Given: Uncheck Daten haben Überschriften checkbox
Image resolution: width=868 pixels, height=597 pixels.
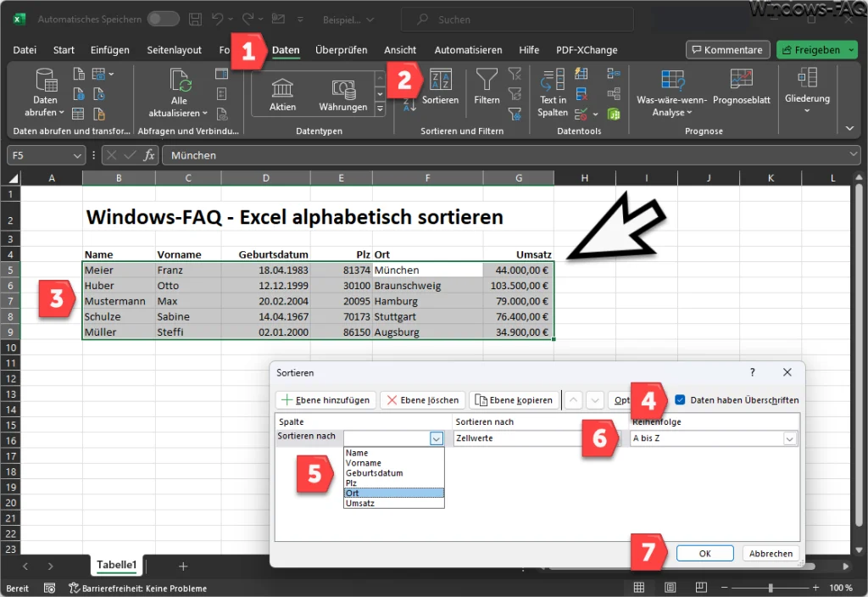Looking at the screenshot, I should pos(681,400).
